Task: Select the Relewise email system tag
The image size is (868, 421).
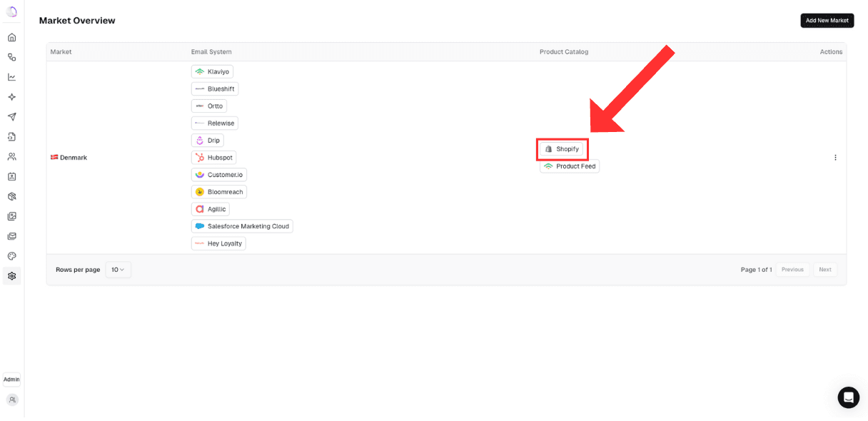Action: [215, 123]
